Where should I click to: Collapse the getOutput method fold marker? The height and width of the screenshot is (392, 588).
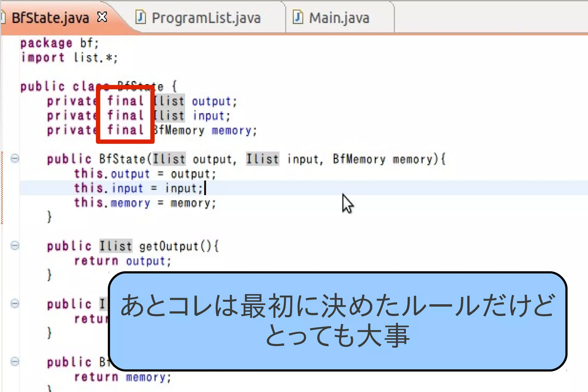coord(15,246)
